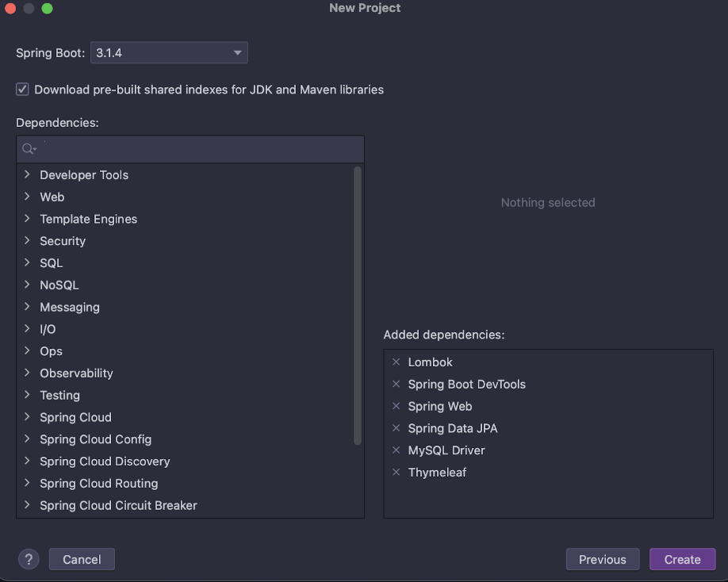Click the search magnifier icon
The width and height of the screenshot is (728, 582).
pyautogui.click(x=29, y=149)
